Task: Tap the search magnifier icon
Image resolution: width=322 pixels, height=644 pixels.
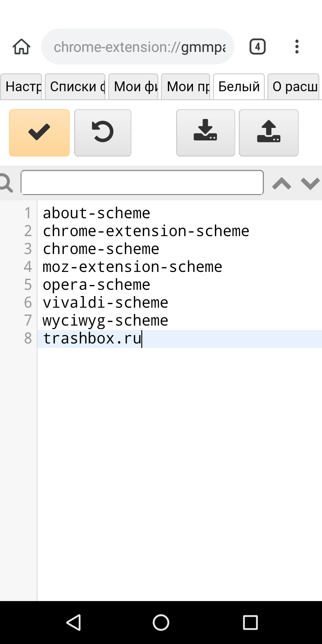Action: coord(6,183)
